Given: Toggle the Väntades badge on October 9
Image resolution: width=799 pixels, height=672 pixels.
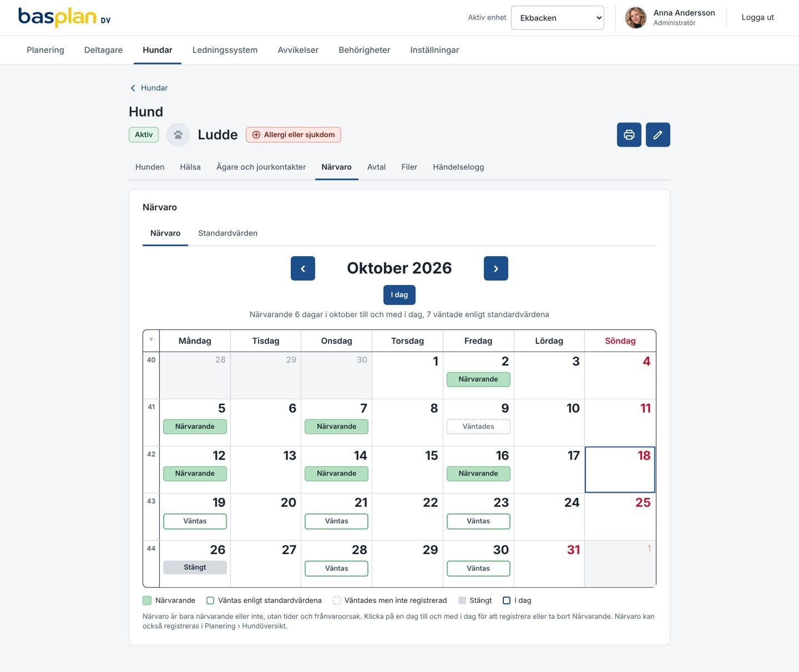Looking at the screenshot, I should (x=478, y=426).
